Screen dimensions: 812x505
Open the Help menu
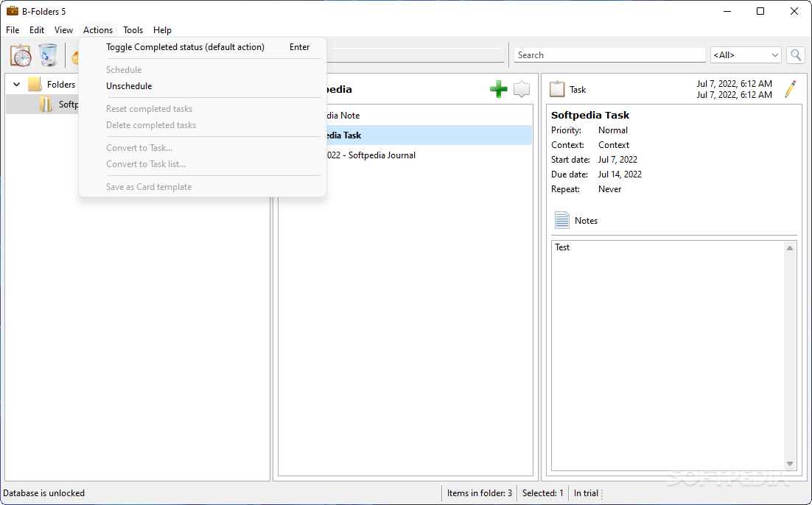pos(162,30)
